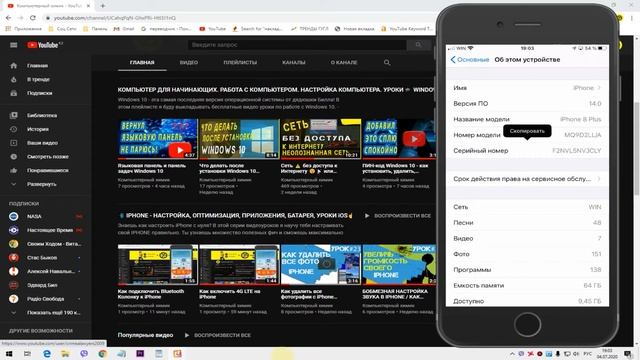Open the YouTube hamburger guide menu
640x360 pixels.
[13, 45]
